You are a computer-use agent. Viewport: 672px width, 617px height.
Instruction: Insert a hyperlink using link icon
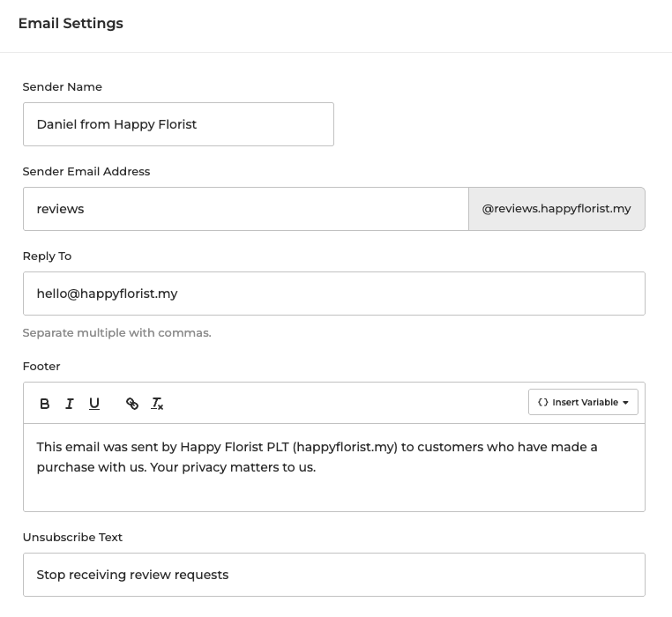pyautogui.click(x=132, y=404)
